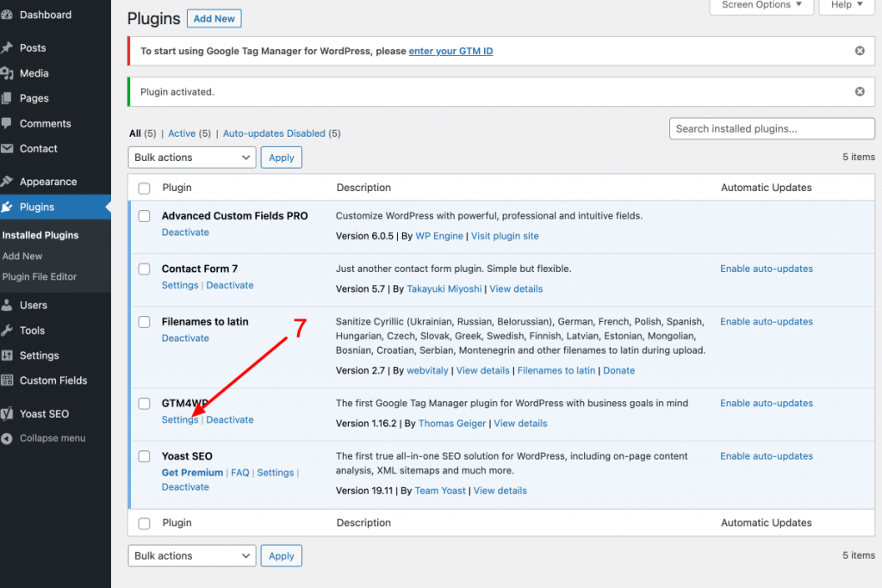Click the Pages icon in sidebar
Image resolution: width=882 pixels, height=588 pixels.
(x=7, y=98)
